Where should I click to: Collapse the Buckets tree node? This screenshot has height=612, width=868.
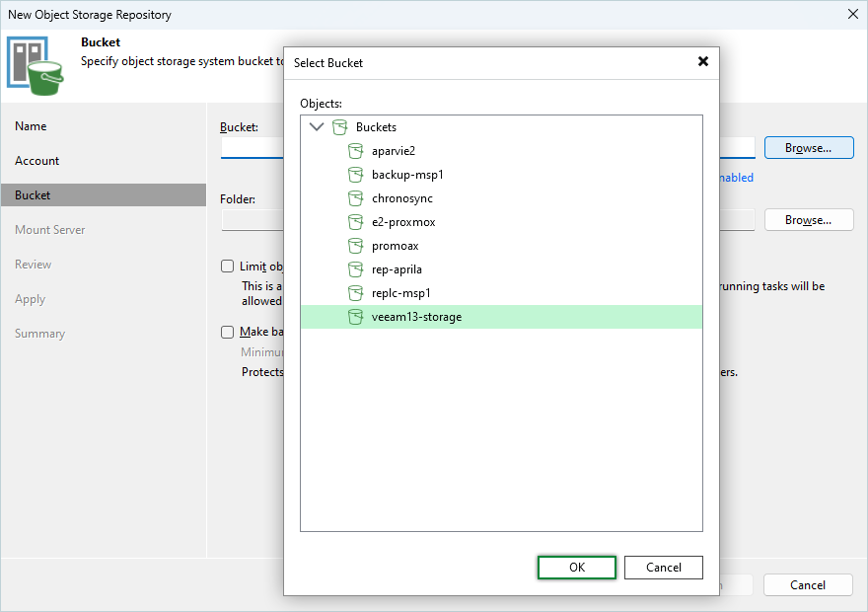tap(317, 127)
